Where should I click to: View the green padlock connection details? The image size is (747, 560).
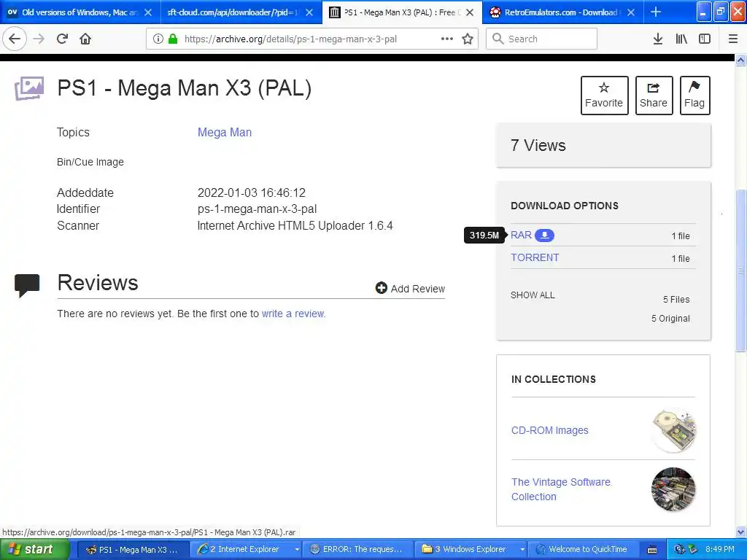coord(173,39)
